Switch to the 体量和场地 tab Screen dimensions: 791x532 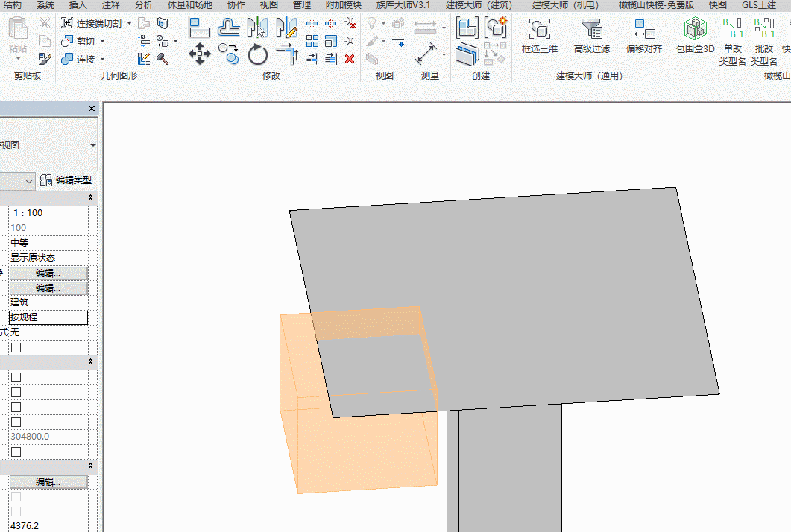189,5
